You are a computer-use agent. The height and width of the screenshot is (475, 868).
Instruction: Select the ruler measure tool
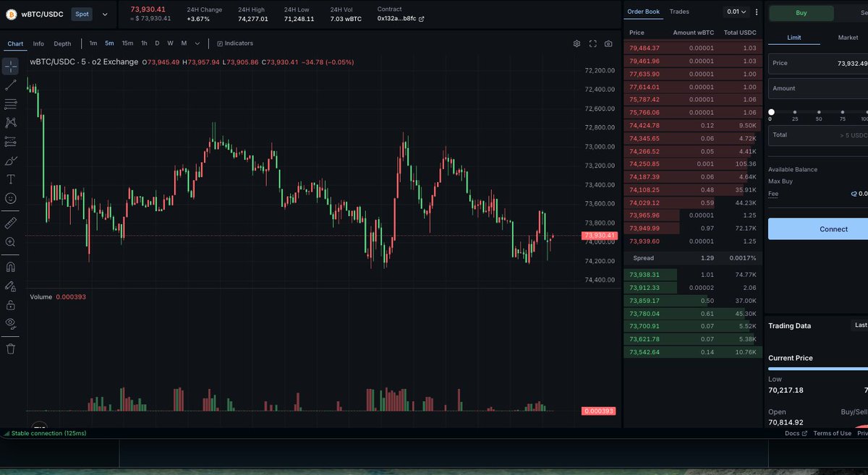tap(11, 222)
